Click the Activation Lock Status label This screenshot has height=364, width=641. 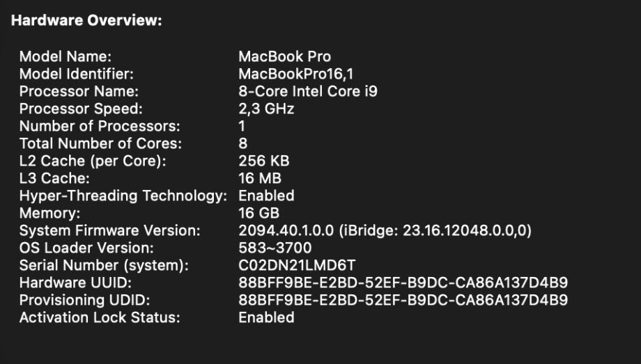[100, 317]
